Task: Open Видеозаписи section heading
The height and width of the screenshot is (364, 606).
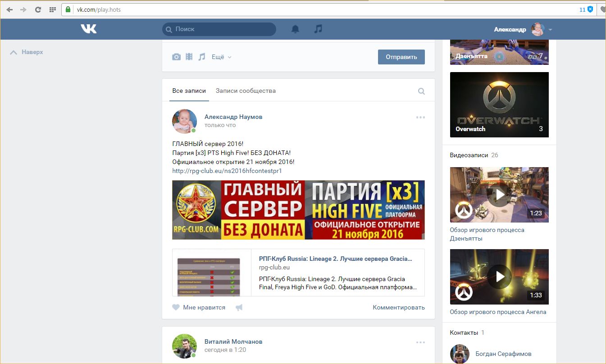Action: pos(469,155)
